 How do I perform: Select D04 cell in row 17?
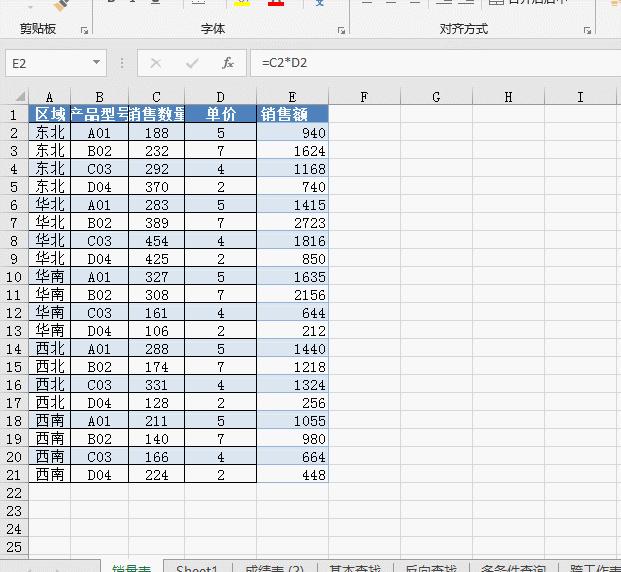coord(99,403)
